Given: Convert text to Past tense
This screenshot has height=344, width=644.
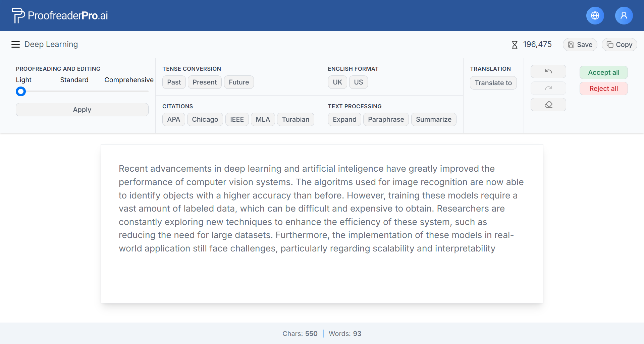Looking at the screenshot, I should (174, 82).
